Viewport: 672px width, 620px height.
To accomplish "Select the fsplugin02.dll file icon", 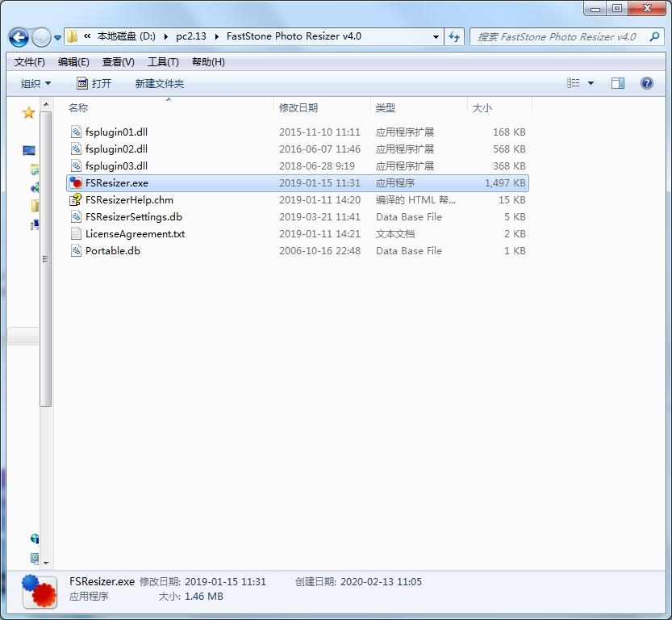I will (x=76, y=149).
